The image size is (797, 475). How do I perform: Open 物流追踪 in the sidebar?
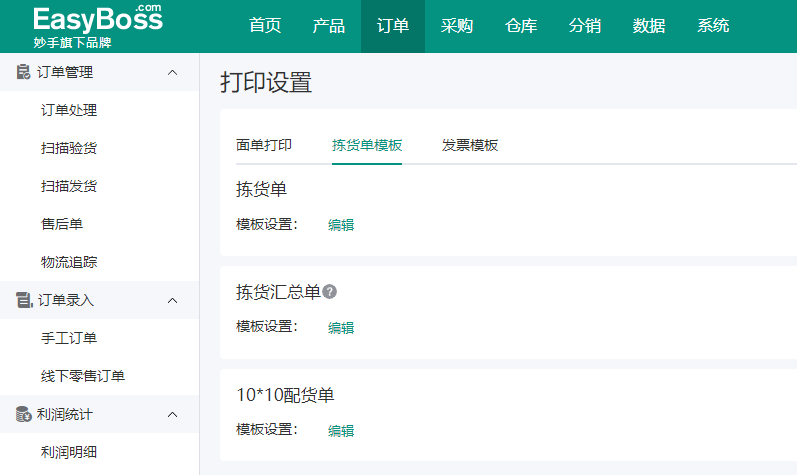(x=69, y=262)
